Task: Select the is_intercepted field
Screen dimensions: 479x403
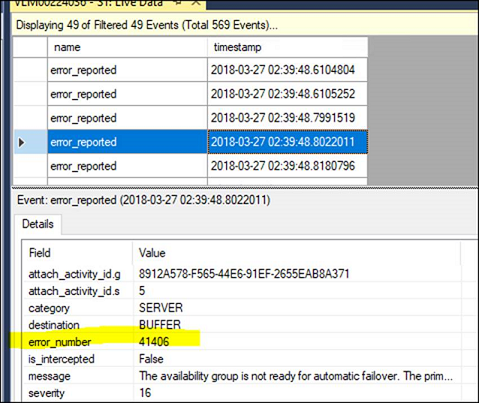Action: pyautogui.click(x=61, y=359)
